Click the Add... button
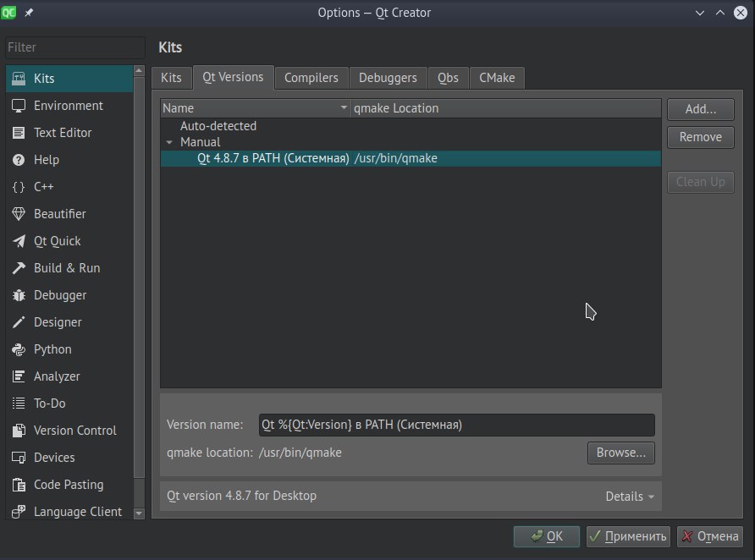 click(x=701, y=109)
